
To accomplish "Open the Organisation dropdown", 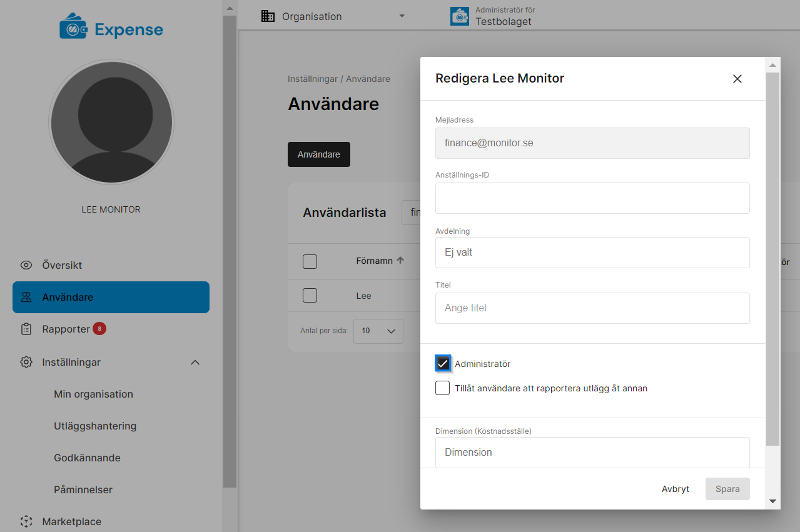I will coord(402,16).
